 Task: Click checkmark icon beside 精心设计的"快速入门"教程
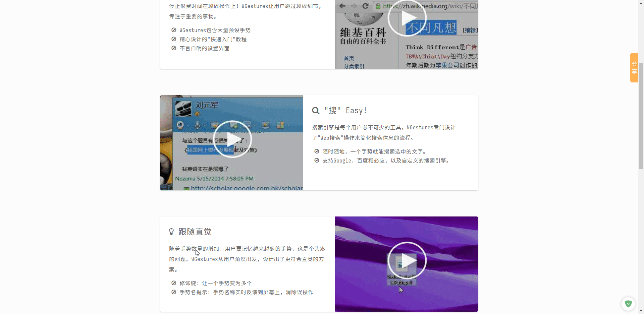click(x=174, y=39)
